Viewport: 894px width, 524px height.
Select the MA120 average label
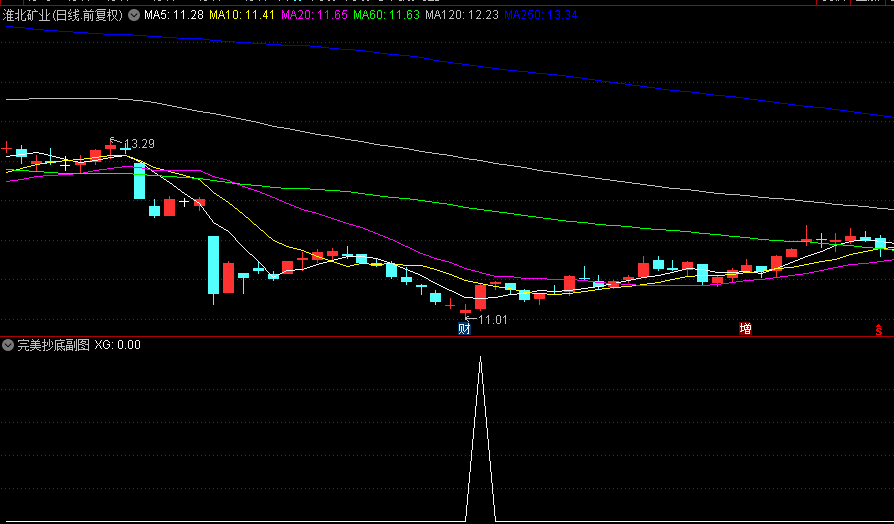[460, 15]
